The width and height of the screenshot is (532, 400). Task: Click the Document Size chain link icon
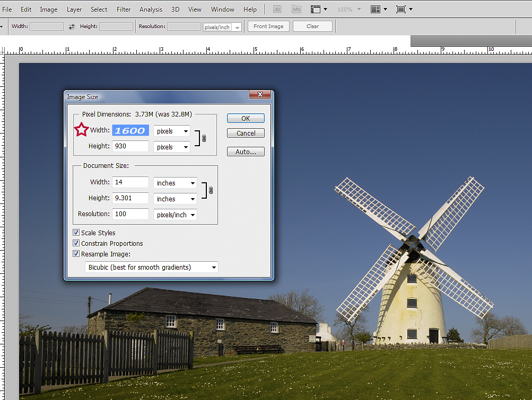(x=211, y=190)
